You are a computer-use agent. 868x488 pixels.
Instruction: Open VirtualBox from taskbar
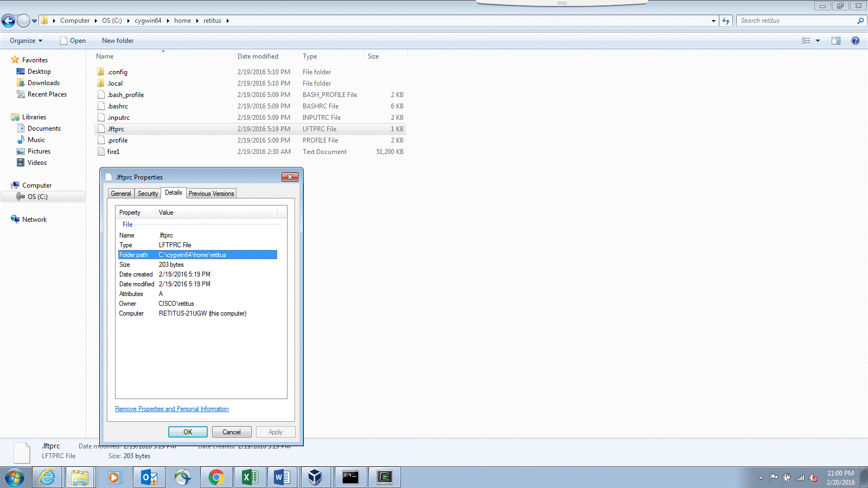[x=315, y=477]
